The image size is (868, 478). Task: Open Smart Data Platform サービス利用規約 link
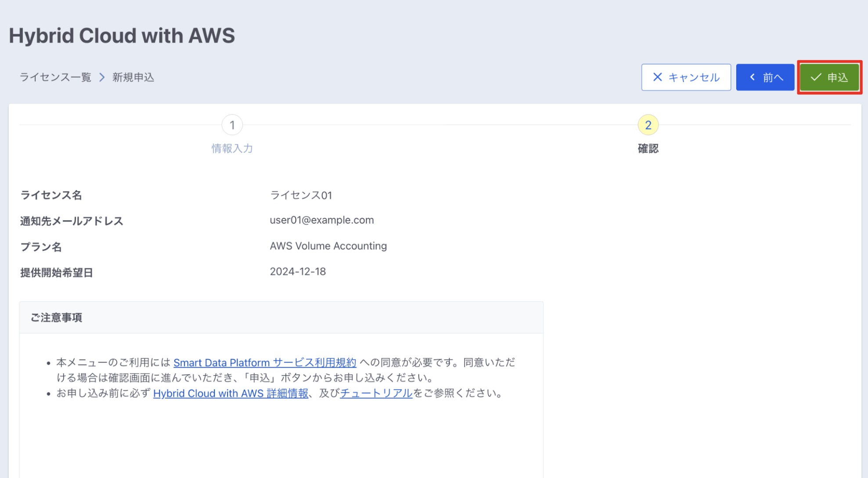265,362
